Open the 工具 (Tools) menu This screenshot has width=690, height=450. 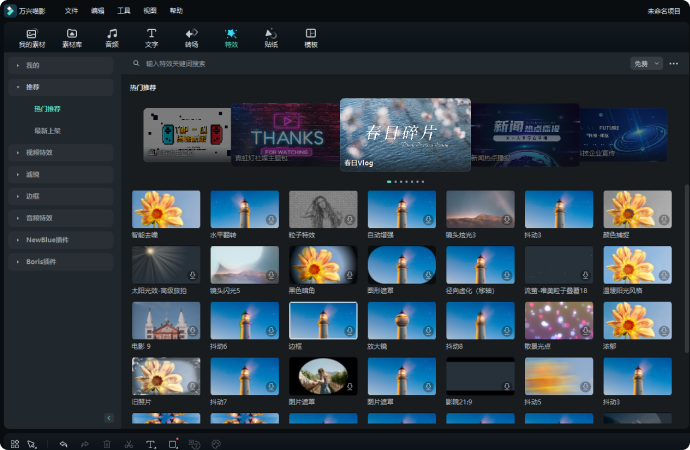(124, 10)
